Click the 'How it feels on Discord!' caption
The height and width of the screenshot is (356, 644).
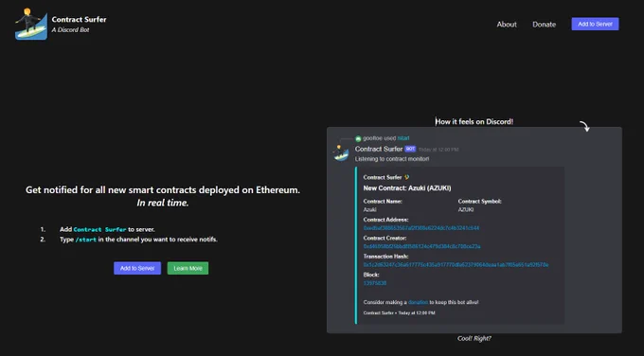[474, 121]
